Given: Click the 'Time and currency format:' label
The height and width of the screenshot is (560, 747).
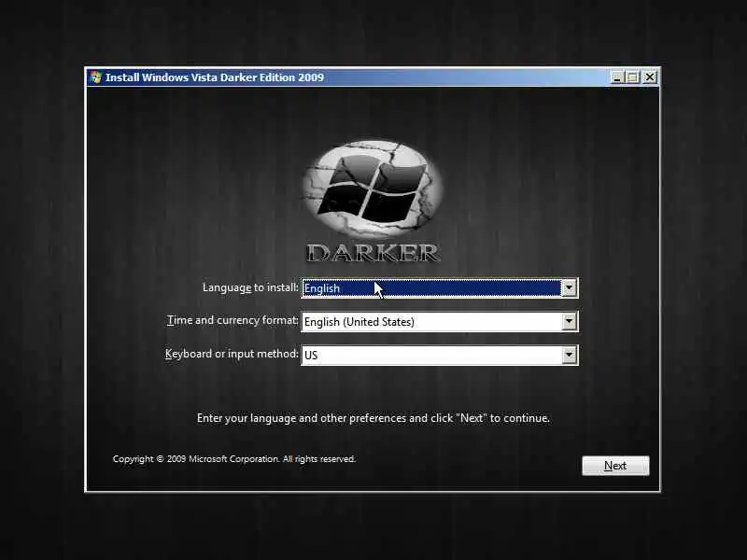Looking at the screenshot, I should pos(233,320).
